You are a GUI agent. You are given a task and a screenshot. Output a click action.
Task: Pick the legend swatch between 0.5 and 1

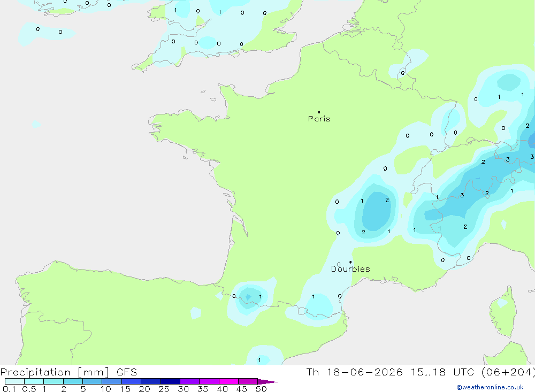[34, 381]
